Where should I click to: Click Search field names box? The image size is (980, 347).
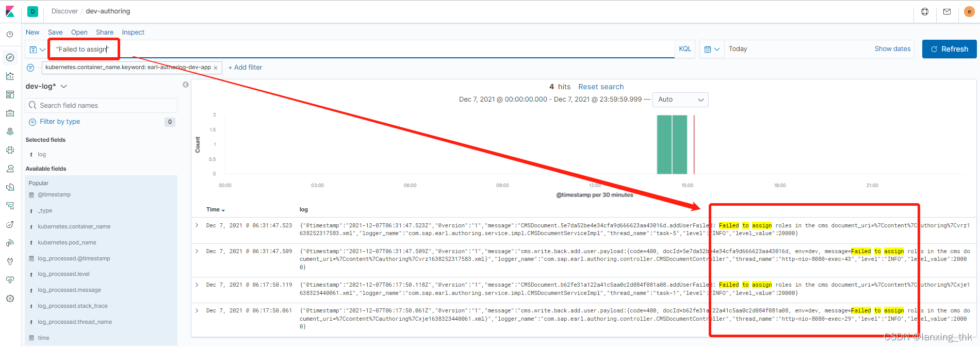tap(101, 105)
